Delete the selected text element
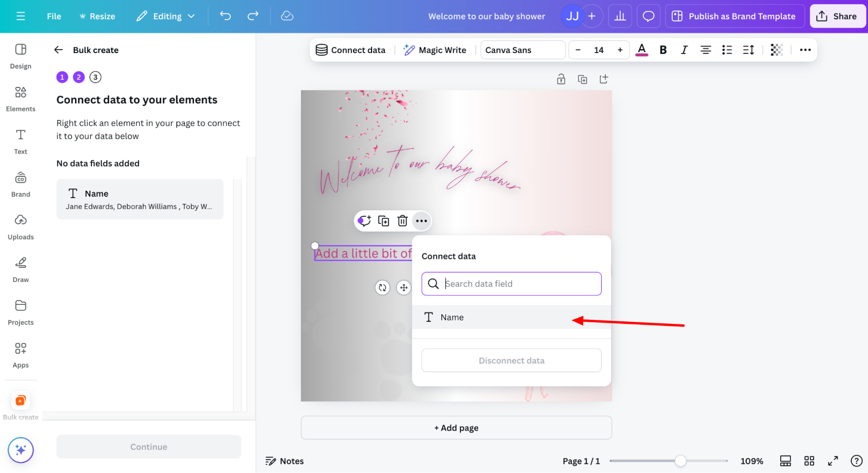 pyautogui.click(x=403, y=221)
